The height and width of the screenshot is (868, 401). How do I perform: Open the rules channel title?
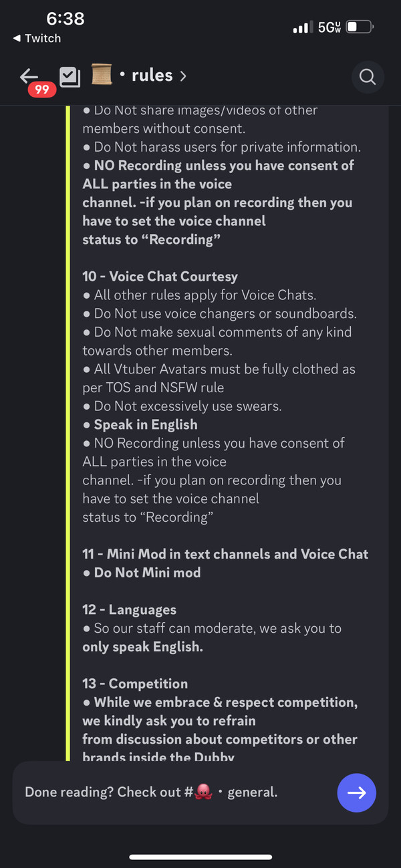tap(152, 76)
